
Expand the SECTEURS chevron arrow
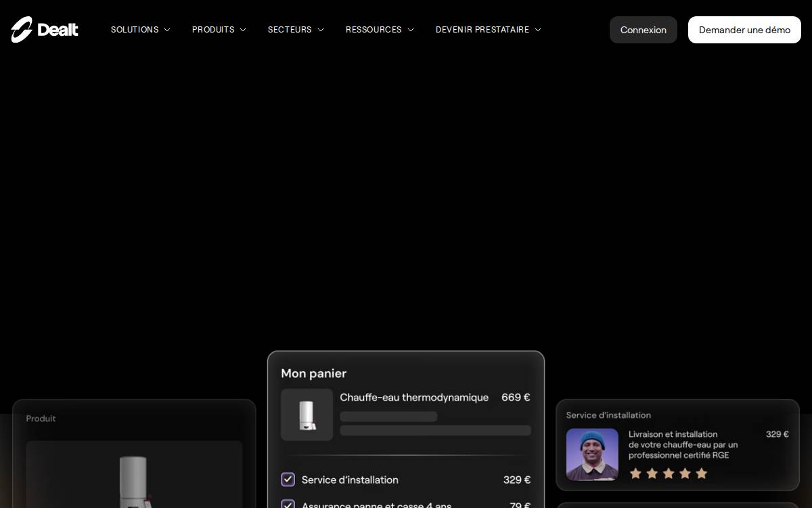click(x=321, y=30)
